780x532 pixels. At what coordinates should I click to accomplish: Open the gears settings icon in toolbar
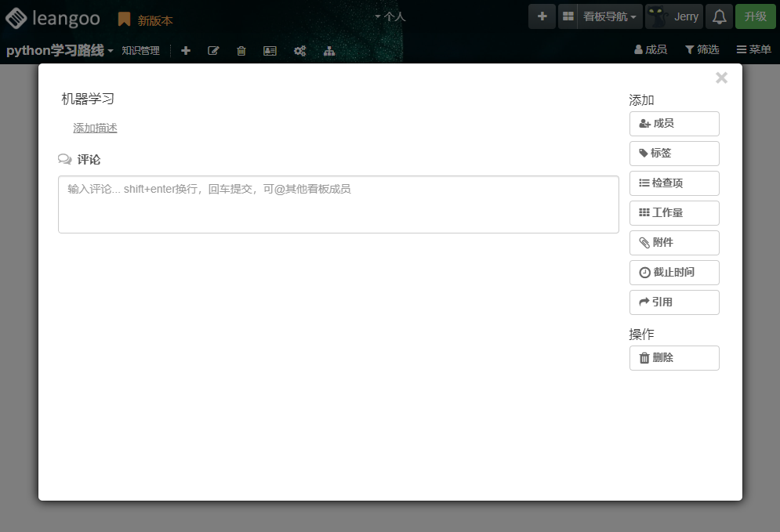(299, 50)
